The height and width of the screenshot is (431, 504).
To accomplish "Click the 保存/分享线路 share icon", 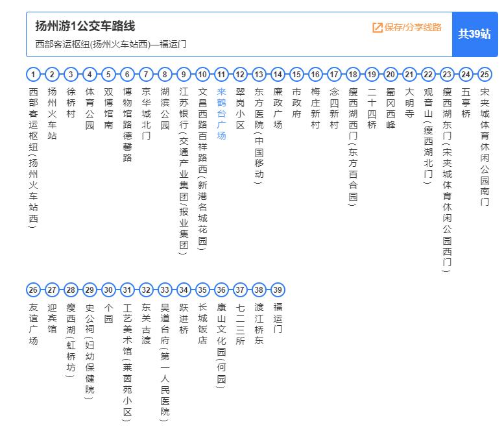I will click(378, 28).
